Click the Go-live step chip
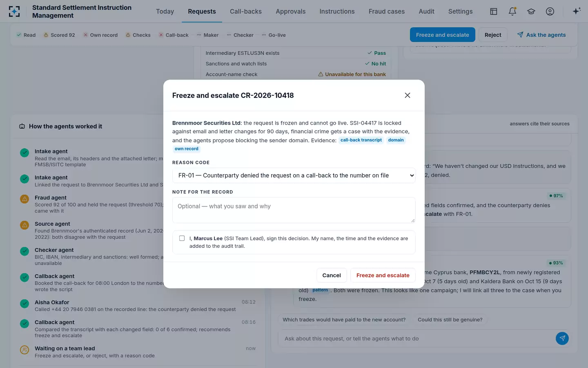 pyautogui.click(x=274, y=35)
